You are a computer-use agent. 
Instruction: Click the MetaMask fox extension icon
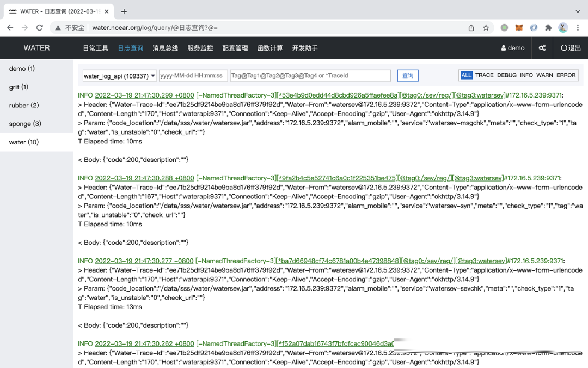coord(519,28)
